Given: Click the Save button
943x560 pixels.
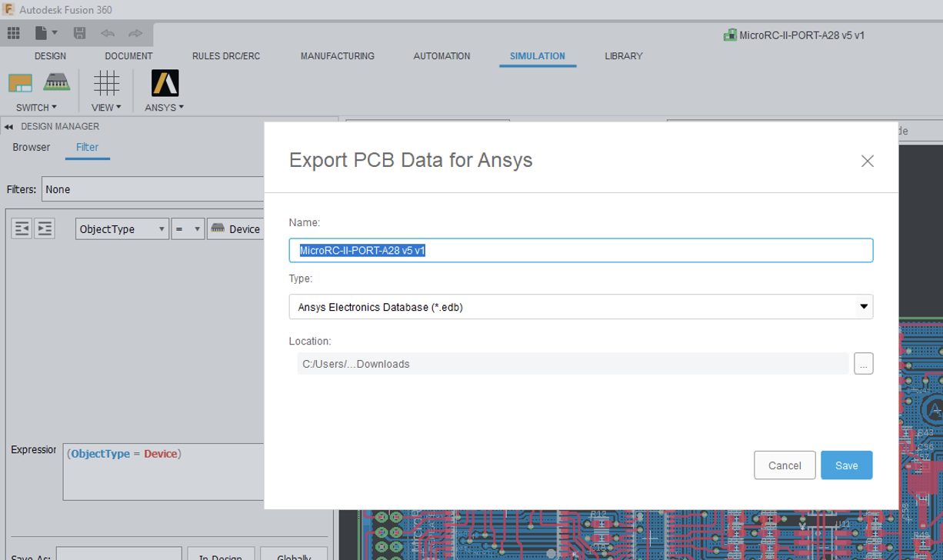Looking at the screenshot, I should click(847, 465).
